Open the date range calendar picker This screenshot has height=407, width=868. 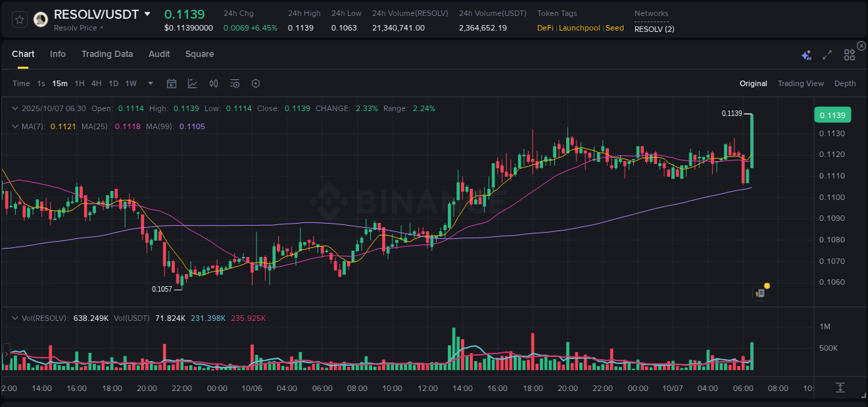click(172, 83)
